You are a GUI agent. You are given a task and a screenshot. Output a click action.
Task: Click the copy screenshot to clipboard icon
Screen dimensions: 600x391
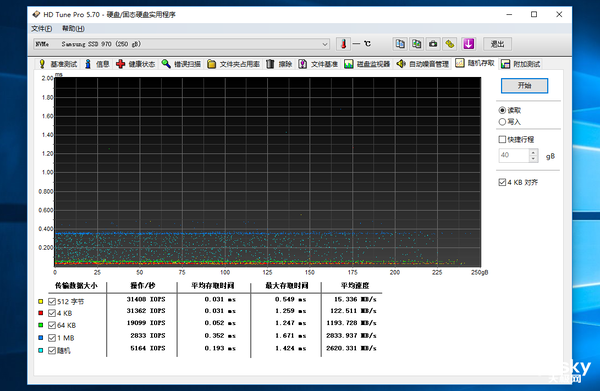click(x=416, y=44)
